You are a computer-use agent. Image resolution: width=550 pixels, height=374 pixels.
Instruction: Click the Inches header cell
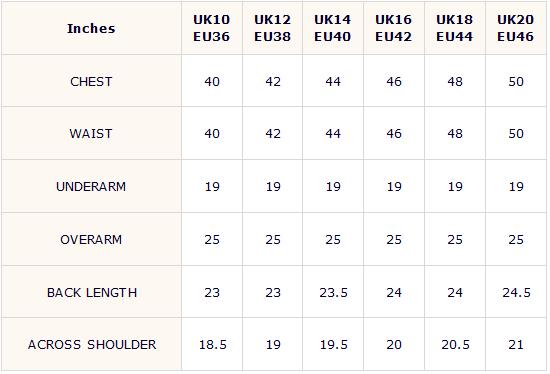pyautogui.click(x=91, y=28)
